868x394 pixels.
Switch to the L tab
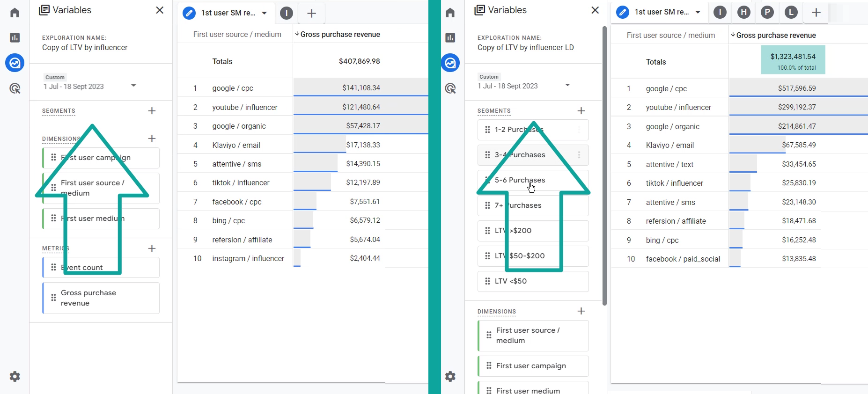(x=791, y=12)
